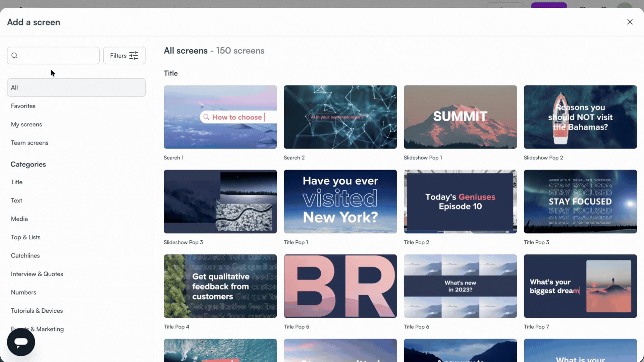Choose the Slideshow Pop 1 SUMMIT template
Image resolution: width=644 pixels, height=362 pixels.
460,117
